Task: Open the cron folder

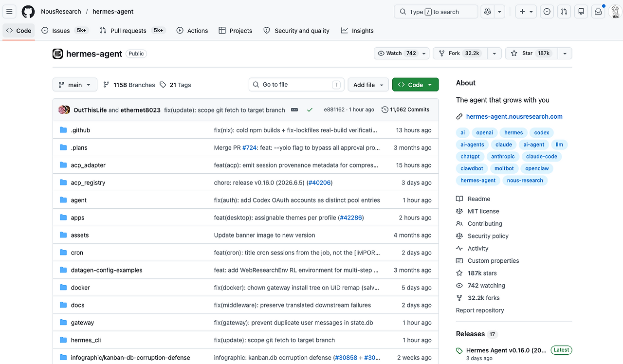Action: pyautogui.click(x=77, y=253)
